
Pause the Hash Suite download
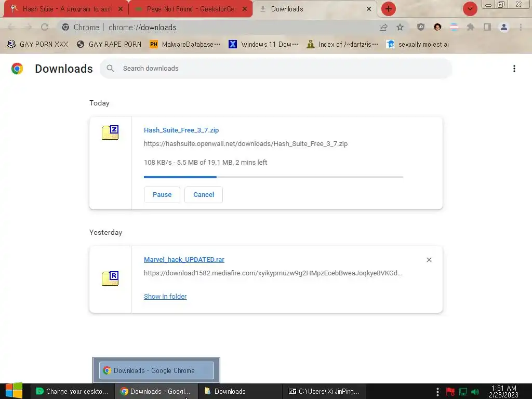pos(162,195)
